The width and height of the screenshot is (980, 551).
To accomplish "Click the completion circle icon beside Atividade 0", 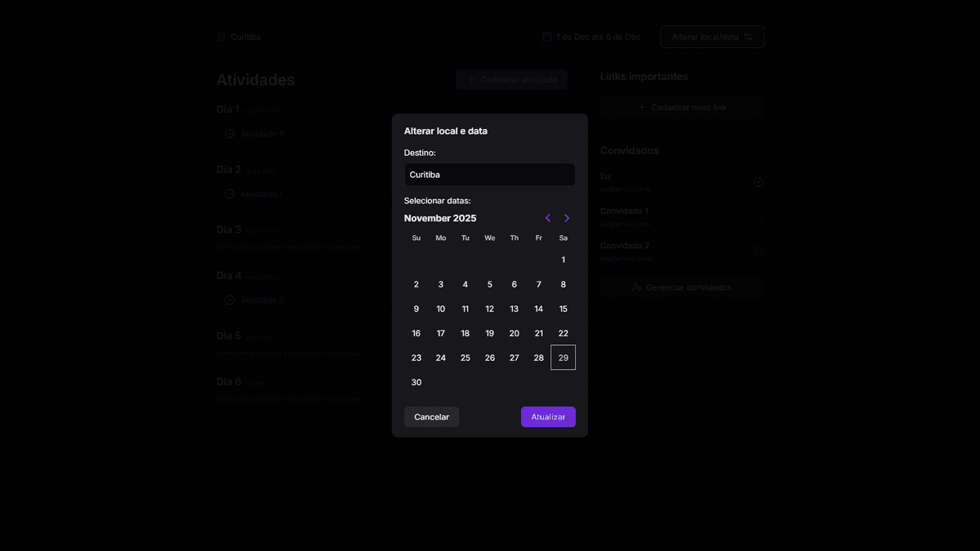I will (229, 133).
